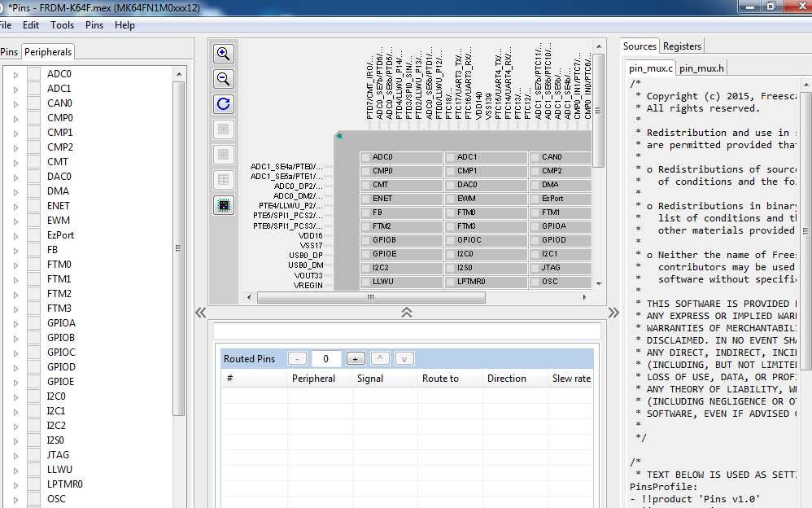Click the colored chip package view icon
This screenshot has height=508, width=812.
[224, 205]
